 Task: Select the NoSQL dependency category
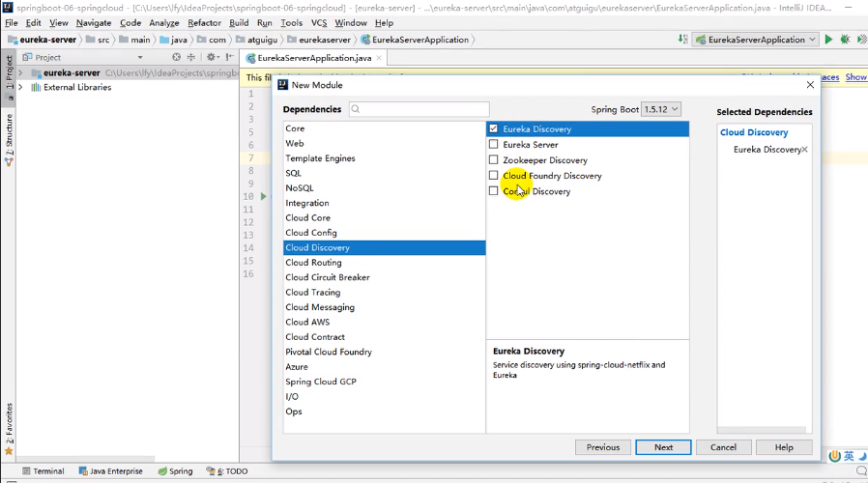(384, 188)
